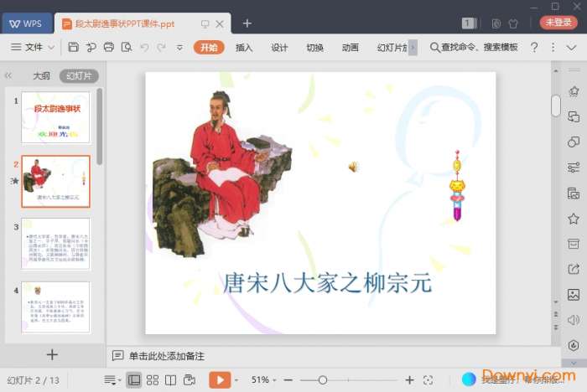Click the window count badge icon

[x=468, y=23]
